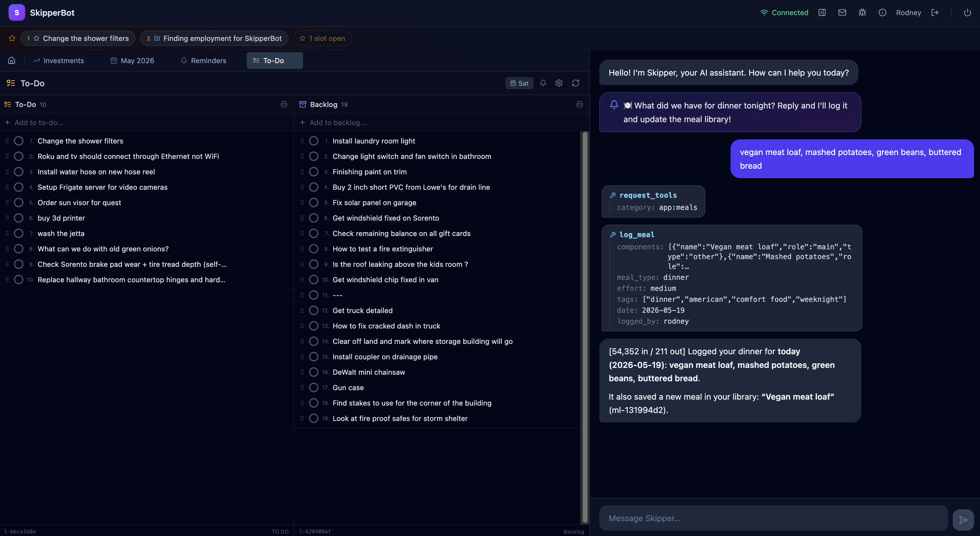Open Check Sorento brake pad wear task

[x=132, y=264]
